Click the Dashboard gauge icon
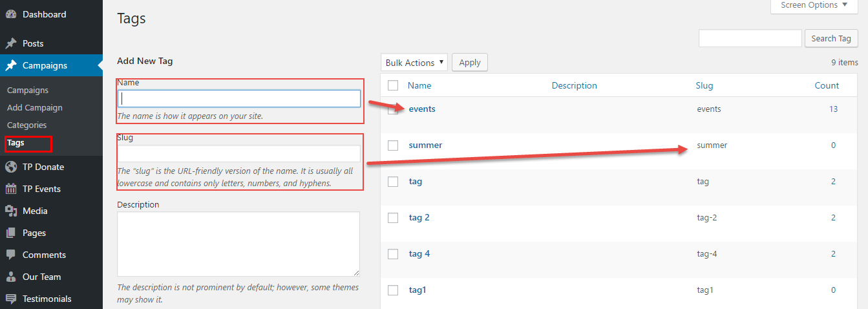This screenshot has width=868, height=309. [x=11, y=14]
